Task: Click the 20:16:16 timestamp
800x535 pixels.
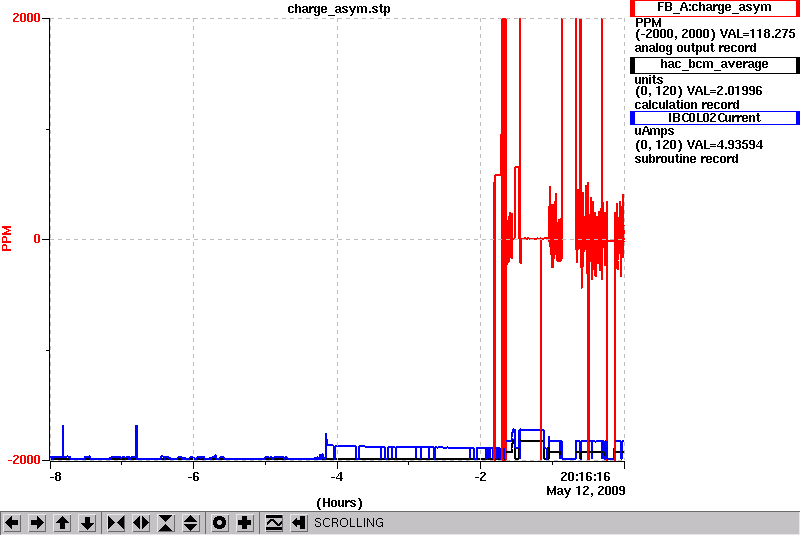Action: (x=585, y=477)
